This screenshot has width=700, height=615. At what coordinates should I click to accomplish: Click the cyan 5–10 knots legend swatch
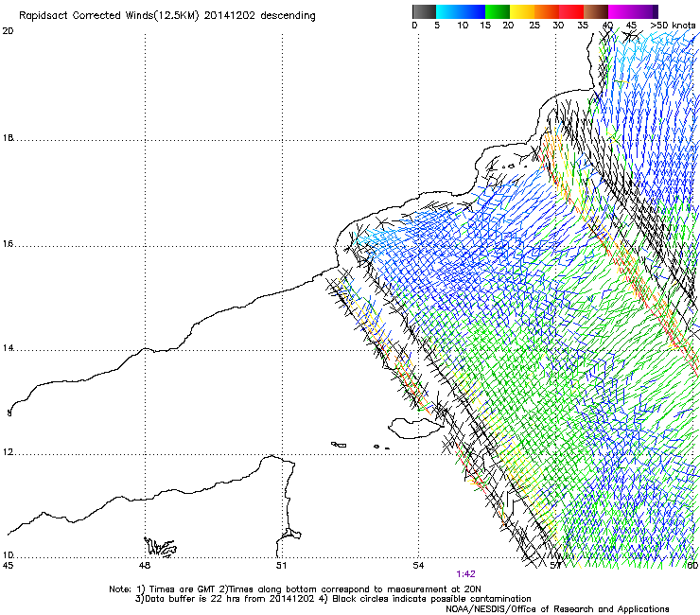pos(448,11)
